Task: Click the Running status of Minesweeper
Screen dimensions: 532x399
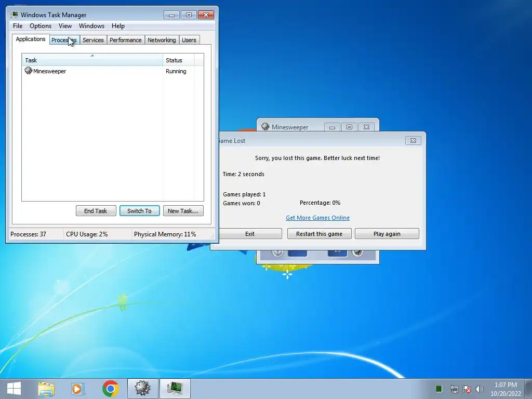Action: click(x=176, y=71)
